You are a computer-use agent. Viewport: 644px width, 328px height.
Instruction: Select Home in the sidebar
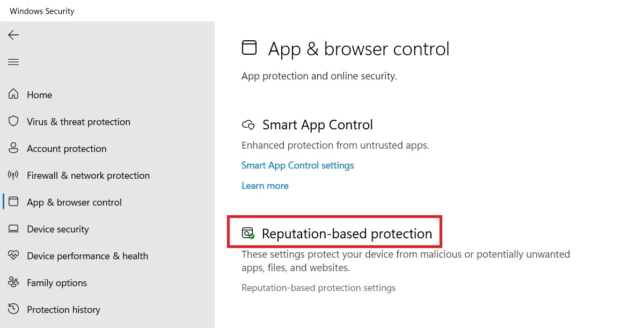click(x=39, y=94)
